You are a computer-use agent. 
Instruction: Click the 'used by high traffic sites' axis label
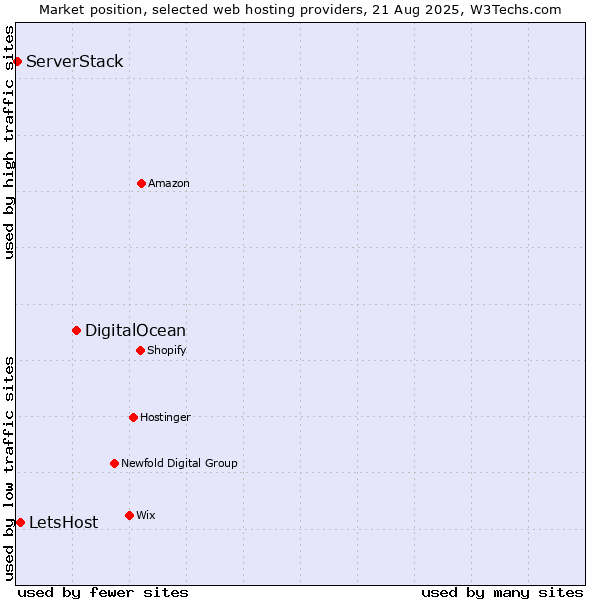click(x=8, y=142)
